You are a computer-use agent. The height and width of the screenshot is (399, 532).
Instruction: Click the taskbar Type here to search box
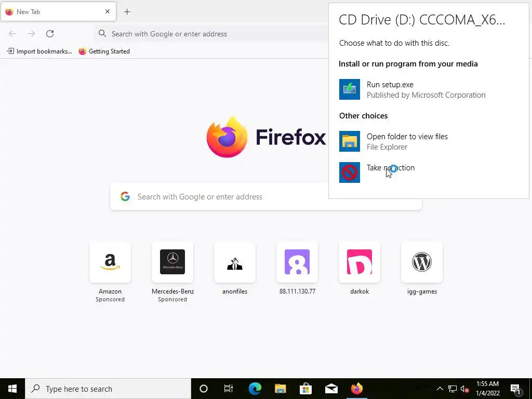[108, 389]
